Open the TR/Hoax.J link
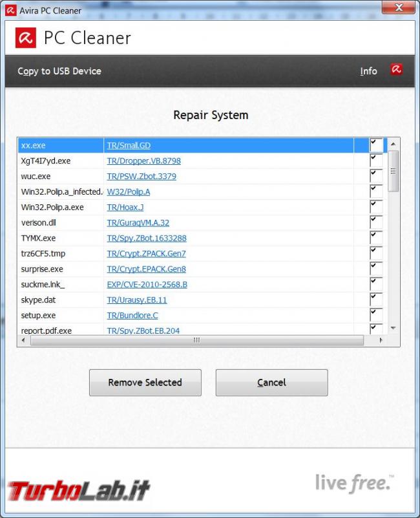 pyautogui.click(x=125, y=208)
